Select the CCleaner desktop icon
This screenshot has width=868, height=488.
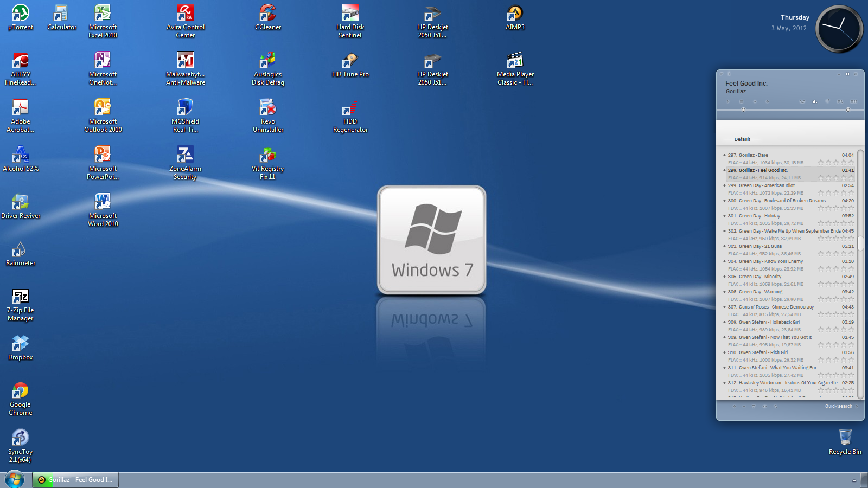pos(268,17)
